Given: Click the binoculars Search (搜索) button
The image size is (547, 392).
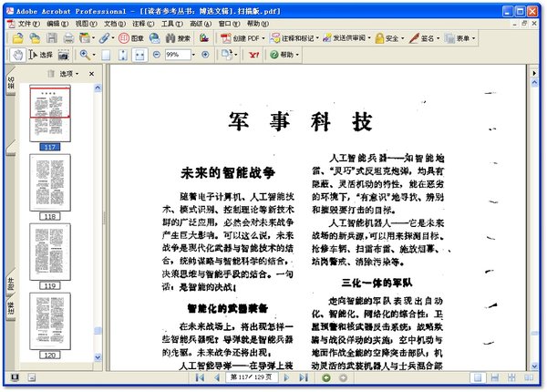Looking at the screenshot, I should pyautogui.click(x=178, y=38).
